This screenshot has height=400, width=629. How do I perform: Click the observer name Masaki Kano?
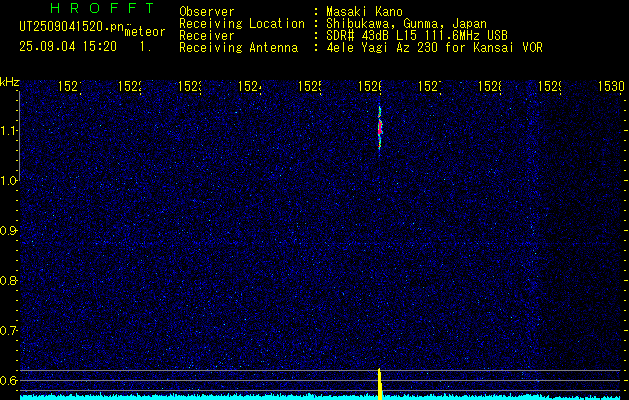[364, 12]
